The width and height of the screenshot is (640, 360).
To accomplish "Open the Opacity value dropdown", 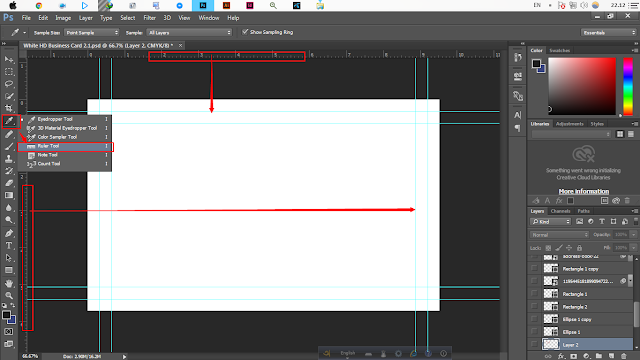I will [633, 235].
